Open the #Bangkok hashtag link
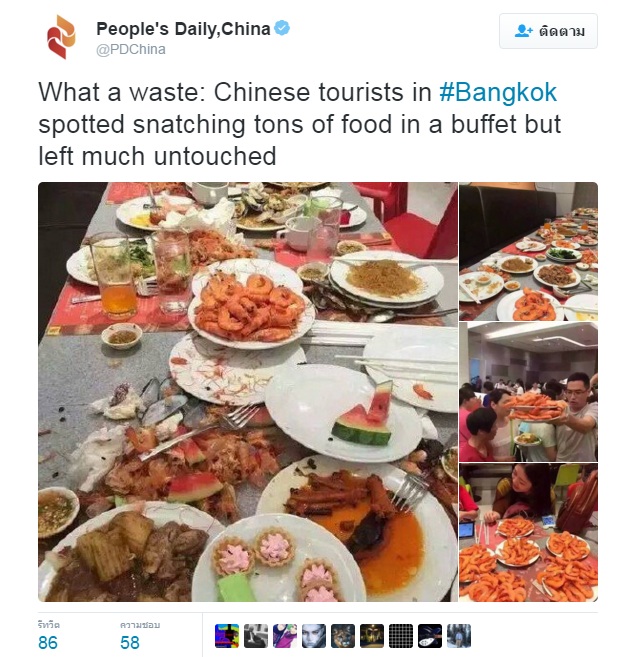This screenshot has height=657, width=634. [498, 92]
